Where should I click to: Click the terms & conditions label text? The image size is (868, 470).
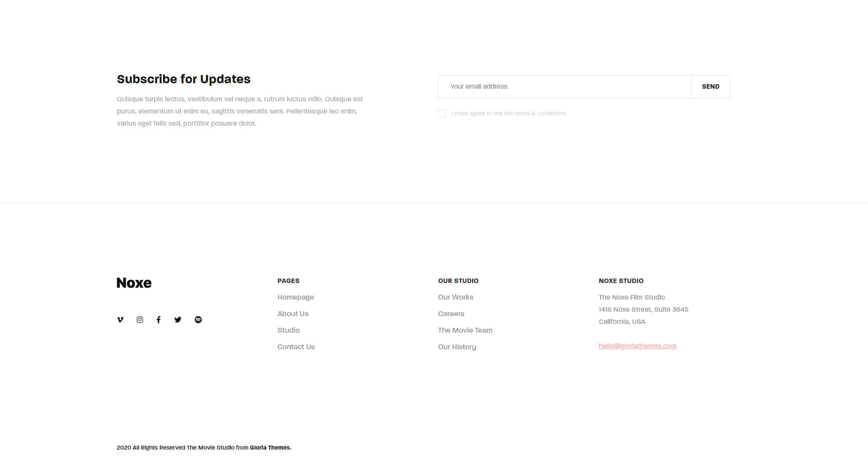tap(508, 113)
